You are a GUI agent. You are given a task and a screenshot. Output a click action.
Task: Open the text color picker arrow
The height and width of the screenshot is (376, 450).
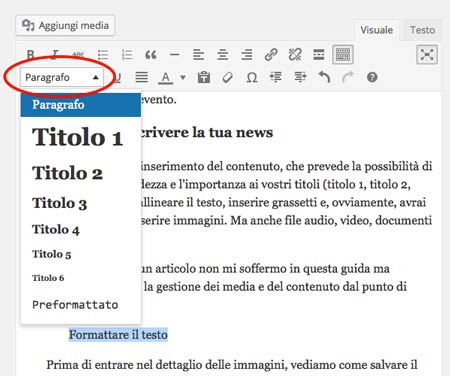click(183, 77)
